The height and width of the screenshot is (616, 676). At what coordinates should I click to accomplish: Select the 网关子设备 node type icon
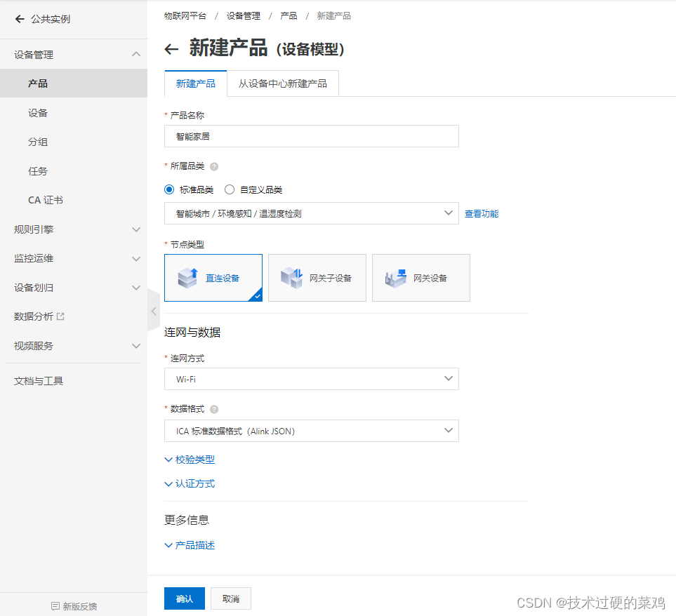click(x=317, y=277)
